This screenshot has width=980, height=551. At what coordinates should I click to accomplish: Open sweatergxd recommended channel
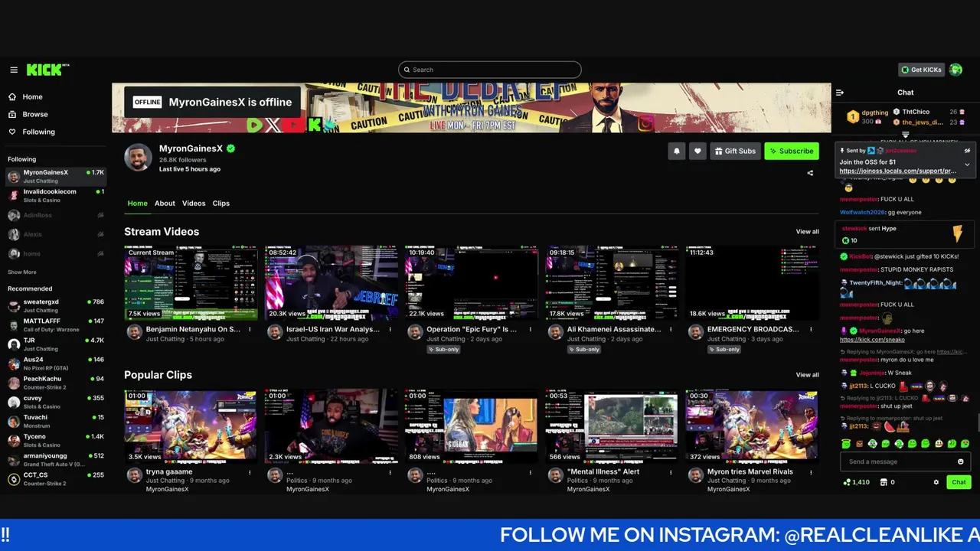click(55, 306)
